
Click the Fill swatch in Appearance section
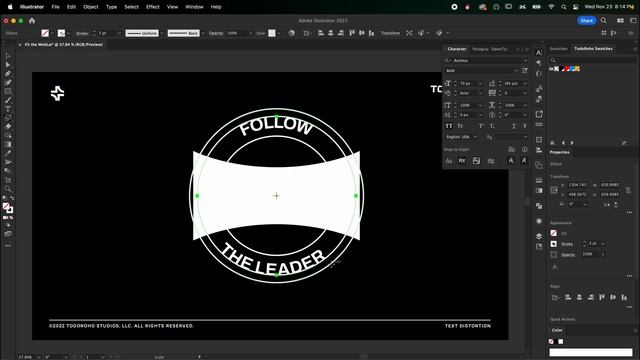click(x=553, y=233)
